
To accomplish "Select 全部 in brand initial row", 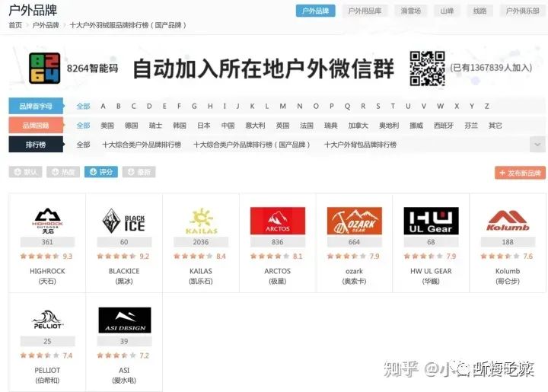I will (83, 107).
